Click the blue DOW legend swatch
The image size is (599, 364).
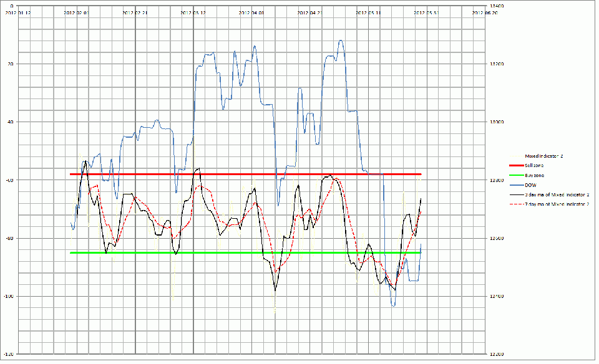(x=516, y=185)
